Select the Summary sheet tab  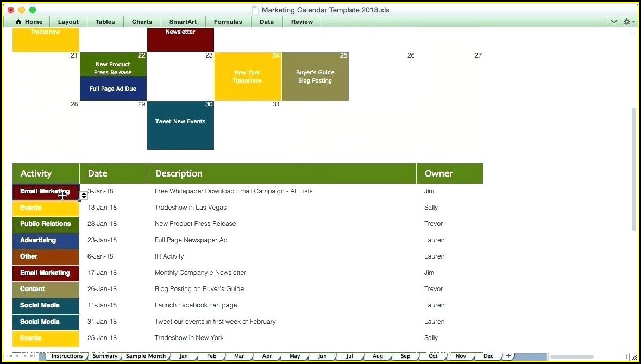tap(105, 356)
